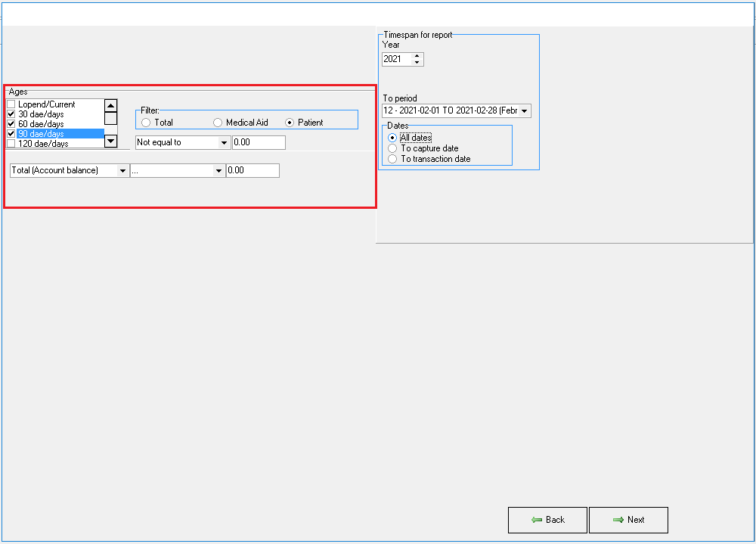756x544 pixels.
Task: Open the '...' operator dropdown
Action: (218, 171)
